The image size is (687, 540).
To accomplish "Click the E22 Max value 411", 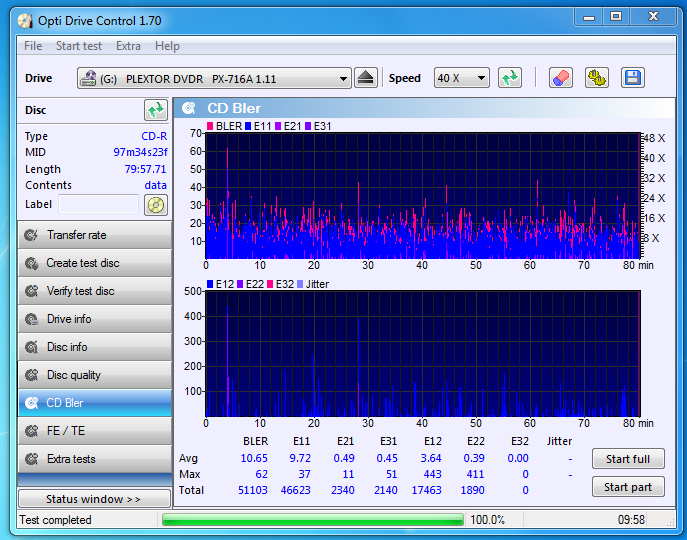I will (x=475, y=474).
